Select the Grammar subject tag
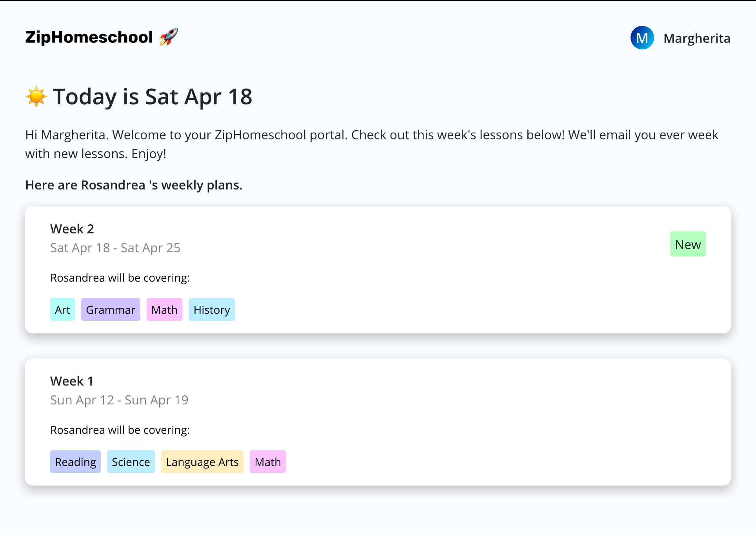This screenshot has height=535, width=756. pos(111,309)
